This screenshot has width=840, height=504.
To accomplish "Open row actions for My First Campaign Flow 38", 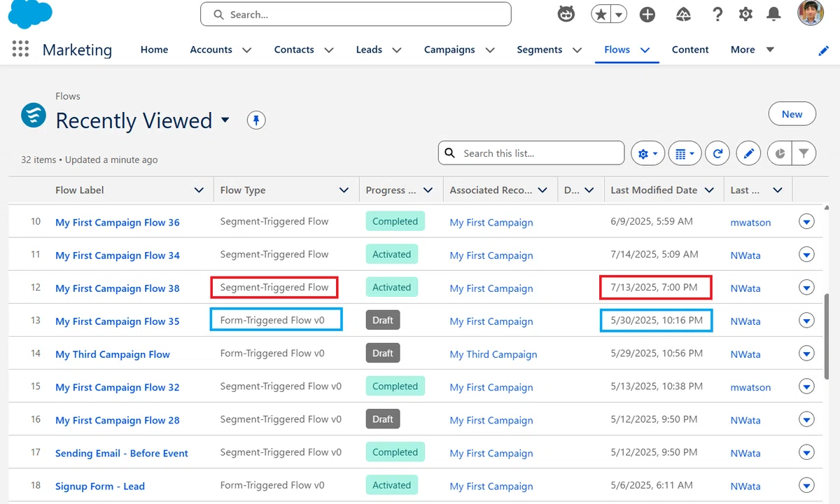I will (806, 288).
